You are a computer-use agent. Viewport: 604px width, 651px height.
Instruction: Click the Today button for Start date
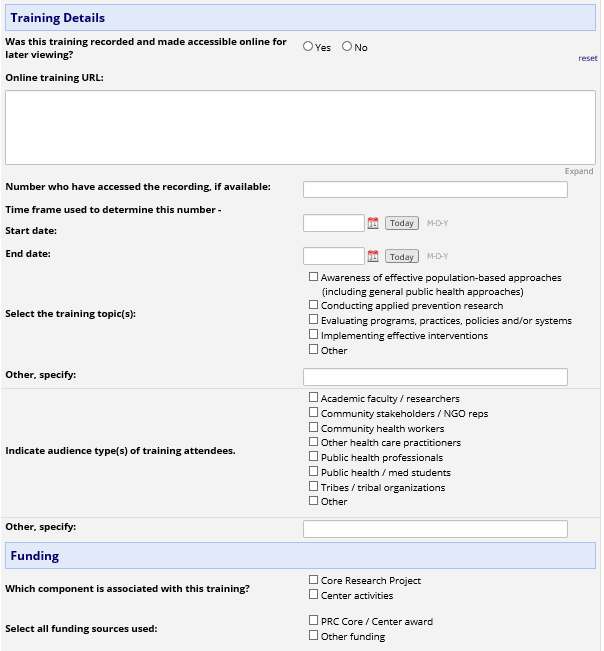[402, 223]
